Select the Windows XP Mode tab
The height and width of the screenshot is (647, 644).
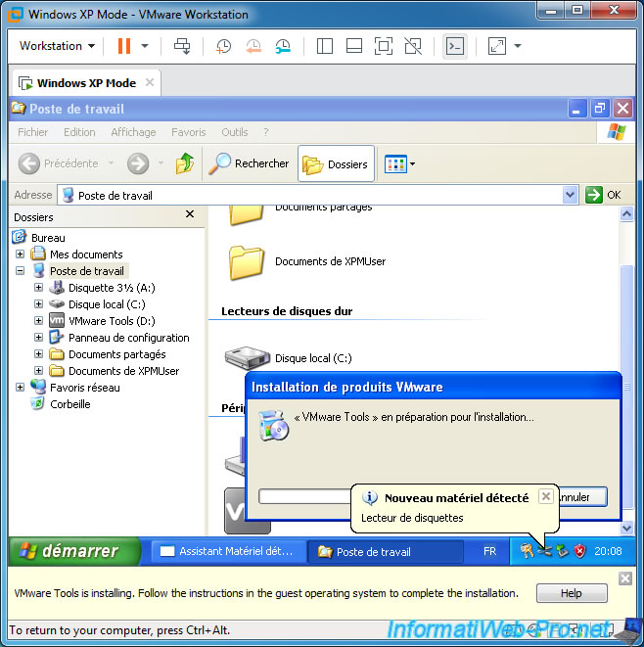tap(86, 83)
